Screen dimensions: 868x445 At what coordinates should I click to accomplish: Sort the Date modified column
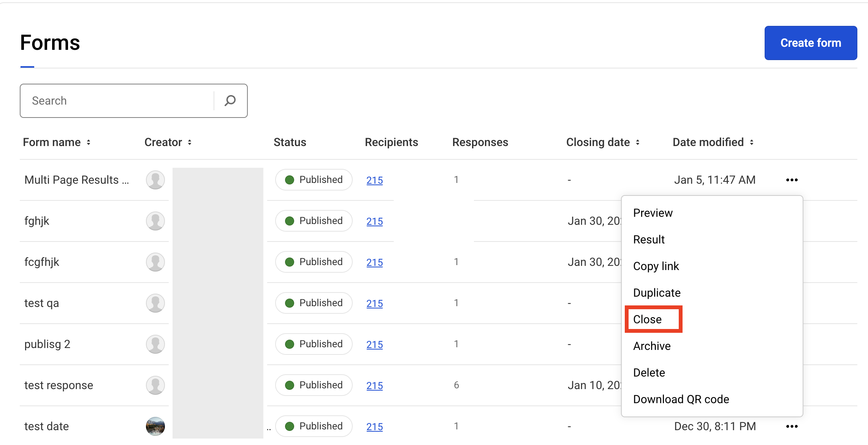752,143
